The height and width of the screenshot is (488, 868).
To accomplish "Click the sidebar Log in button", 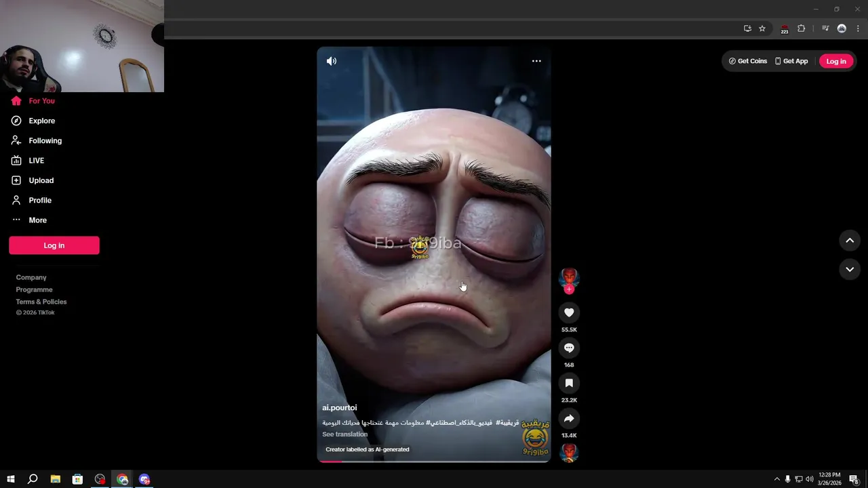I will (x=54, y=245).
